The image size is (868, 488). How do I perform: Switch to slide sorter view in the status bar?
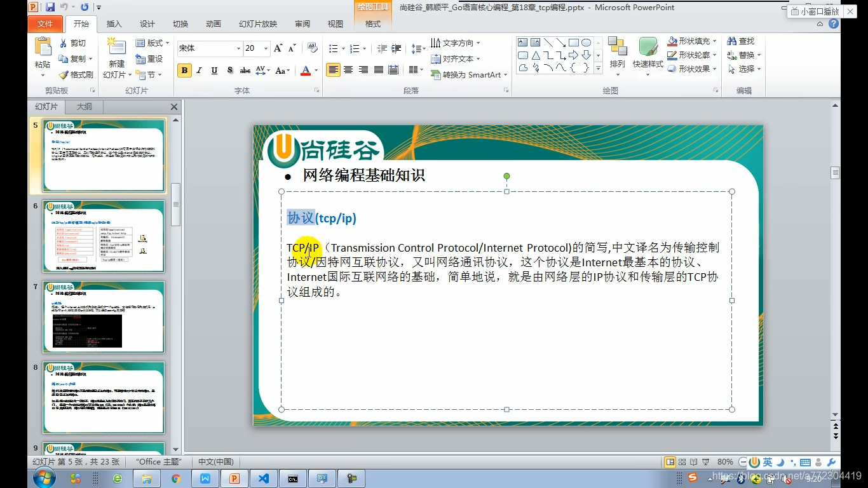click(x=682, y=462)
